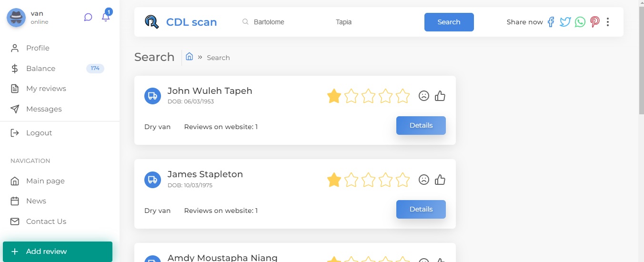This screenshot has width=644, height=262.
Task: Go to Balance in sidebar
Action: (40, 69)
